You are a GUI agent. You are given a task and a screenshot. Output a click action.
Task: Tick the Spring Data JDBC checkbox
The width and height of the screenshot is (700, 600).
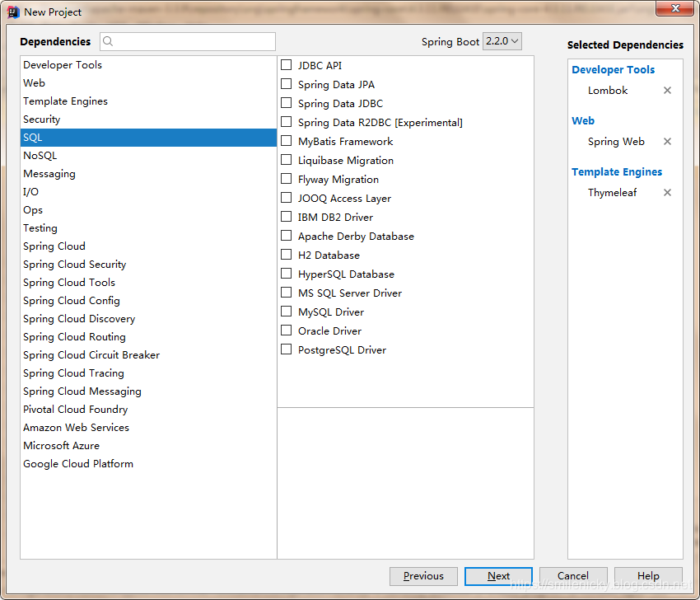[286, 103]
